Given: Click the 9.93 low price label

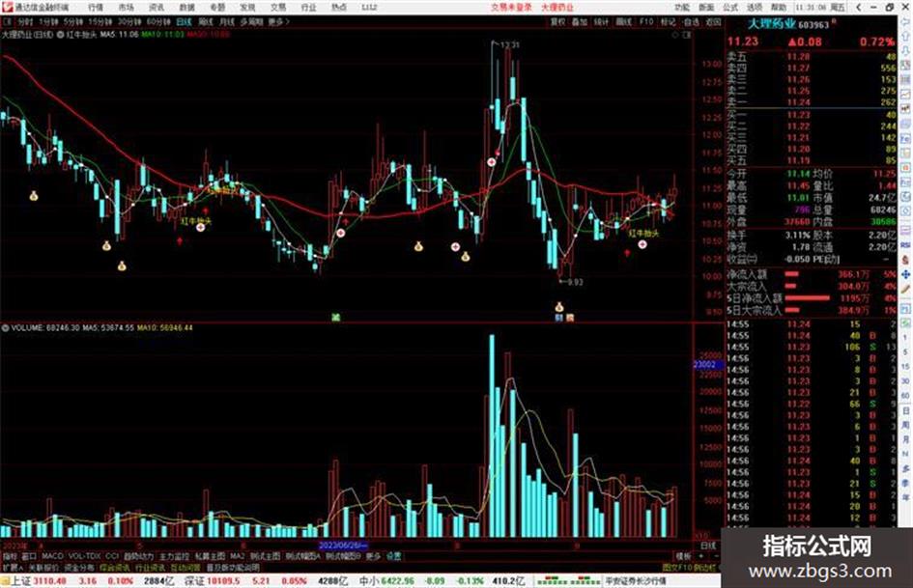Looking at the screenshot, I should coord(575,282).
